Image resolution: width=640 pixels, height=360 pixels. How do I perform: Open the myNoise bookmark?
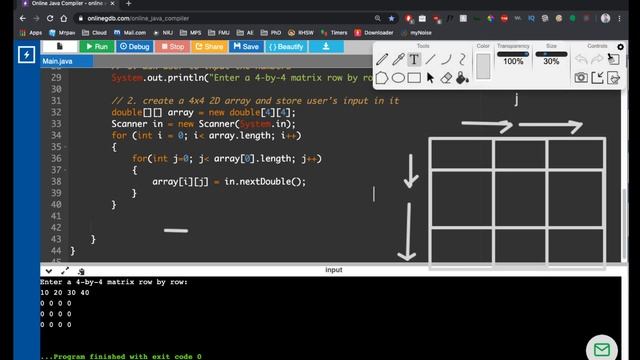416,33
